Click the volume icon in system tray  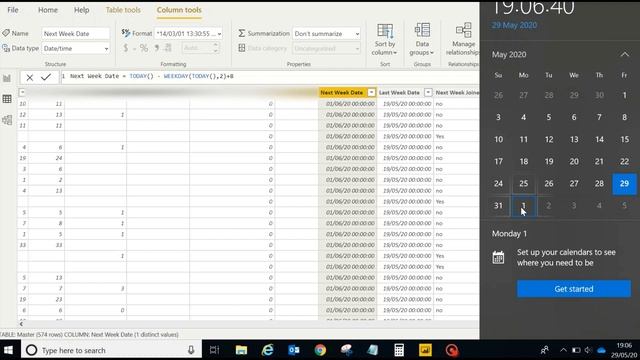coord(588,350)
